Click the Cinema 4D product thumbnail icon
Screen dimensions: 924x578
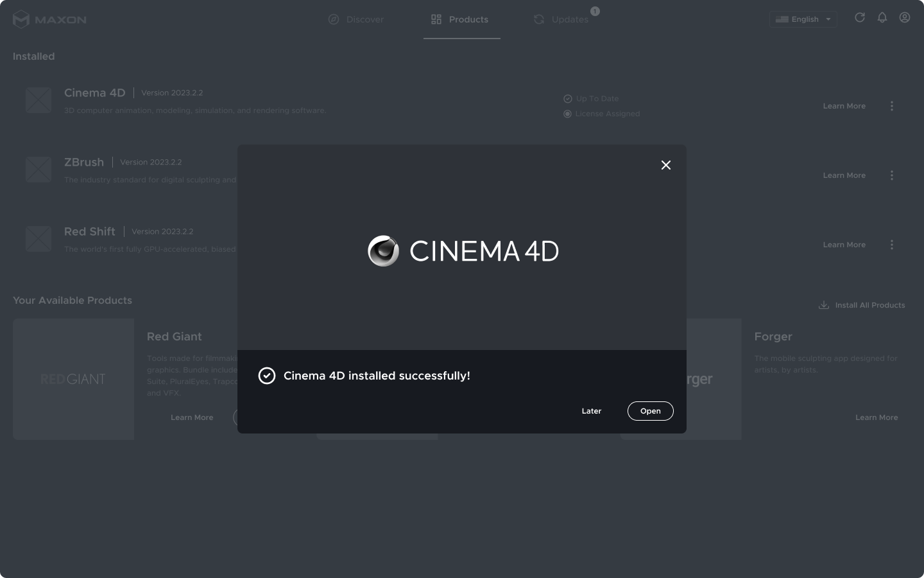pos(38,100)
